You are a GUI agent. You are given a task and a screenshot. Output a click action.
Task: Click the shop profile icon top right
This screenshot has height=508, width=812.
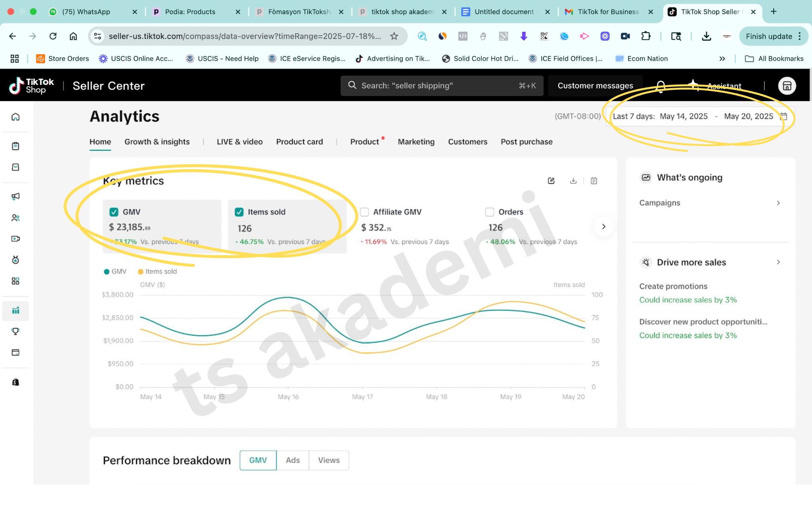[x=787, y=86]
